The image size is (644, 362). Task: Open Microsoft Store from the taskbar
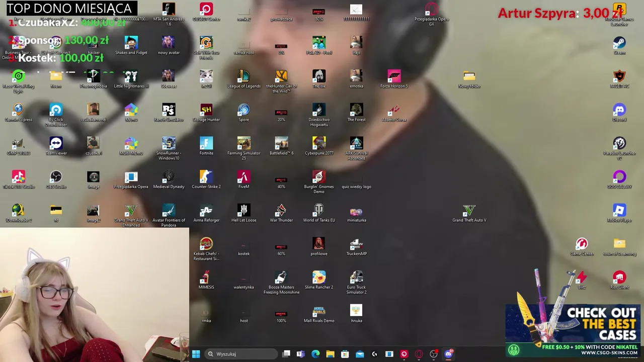click(x=345, y=354)
